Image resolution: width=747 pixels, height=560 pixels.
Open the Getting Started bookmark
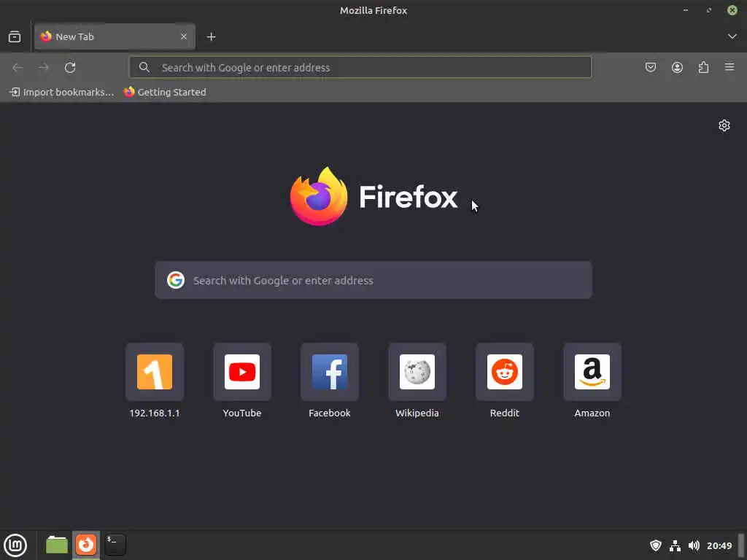(165, 92)
